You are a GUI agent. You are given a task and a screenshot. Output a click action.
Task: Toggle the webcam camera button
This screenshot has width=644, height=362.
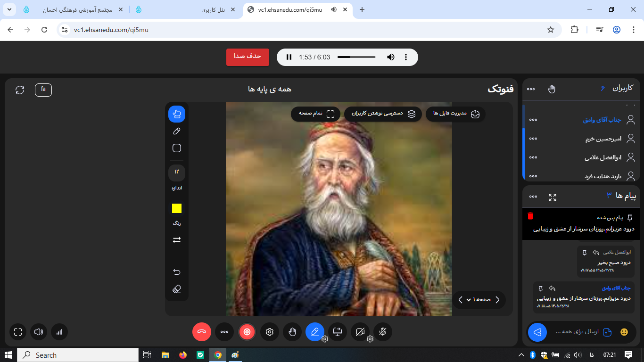[x=360, y=332]
